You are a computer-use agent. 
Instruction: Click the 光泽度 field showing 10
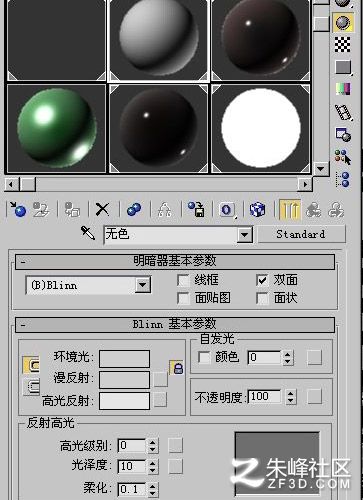tap(132, 466)
